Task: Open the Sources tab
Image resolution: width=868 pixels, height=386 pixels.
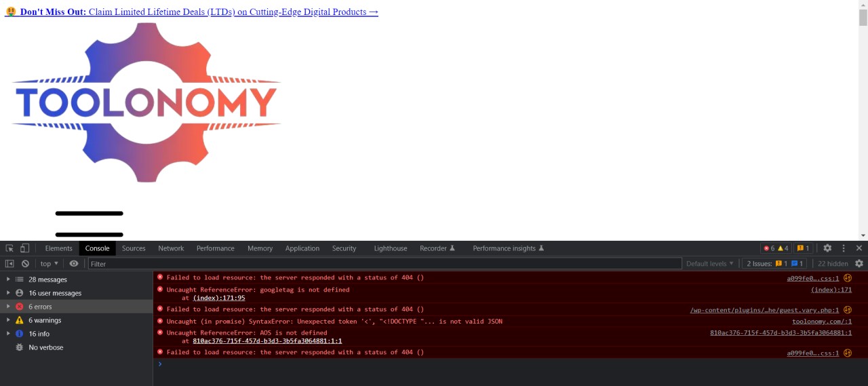Action: (x=134, y=248)
